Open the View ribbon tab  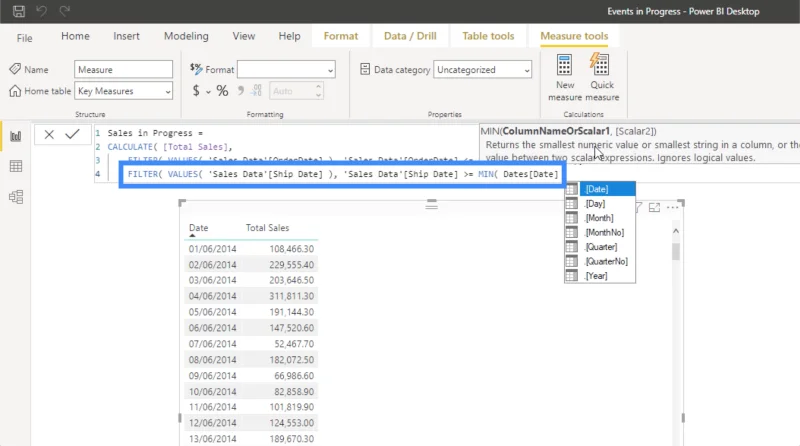coord(243,36)
